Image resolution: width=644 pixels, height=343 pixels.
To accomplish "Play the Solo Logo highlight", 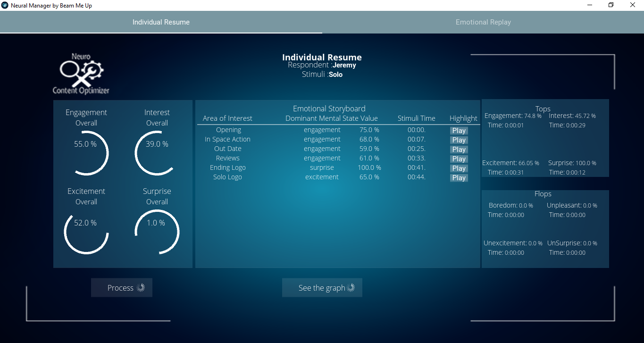I will pos(459,178).
